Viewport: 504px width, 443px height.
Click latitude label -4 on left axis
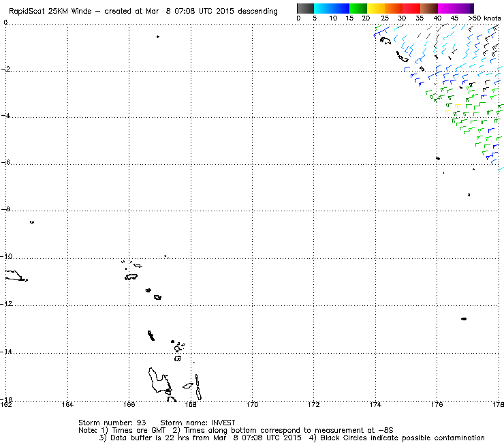[x=5, y=115]
